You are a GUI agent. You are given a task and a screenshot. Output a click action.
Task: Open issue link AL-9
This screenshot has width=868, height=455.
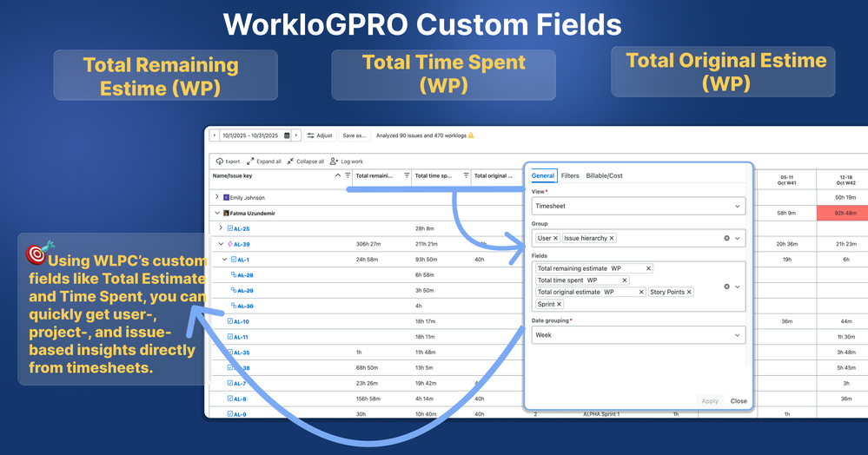point(240,414)
